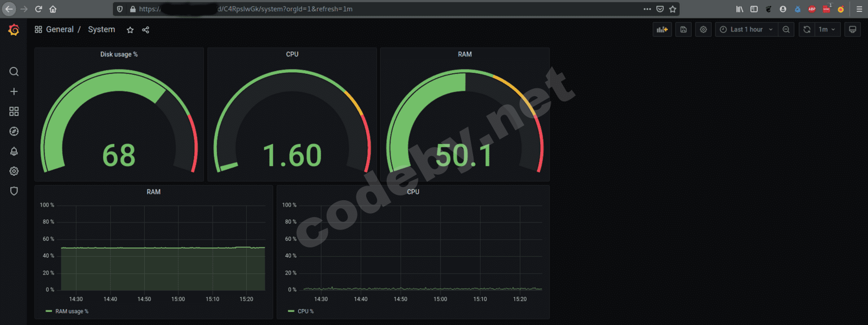Image resolution: width=868 pixels, height=325 pixels.
Task: Open the search dashboards icon in sidebar
Action: tap(14, 72)
